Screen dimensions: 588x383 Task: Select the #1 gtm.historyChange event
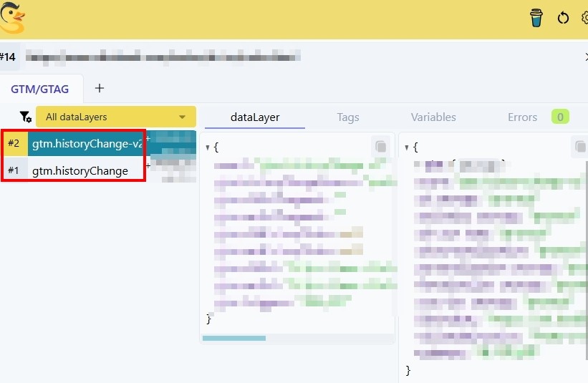tap(80, 170)
